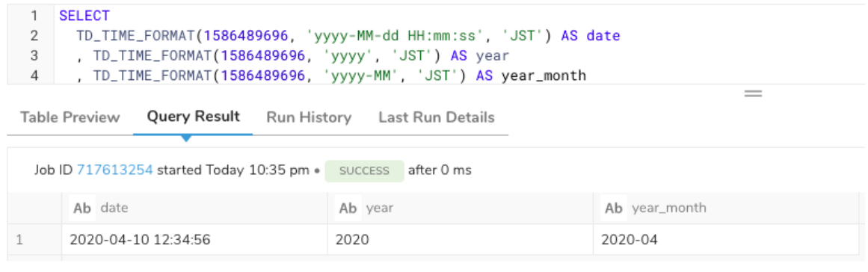868x272 pixels.
Task: Switch to the Query Result tab
Action: tap(193, 117)
